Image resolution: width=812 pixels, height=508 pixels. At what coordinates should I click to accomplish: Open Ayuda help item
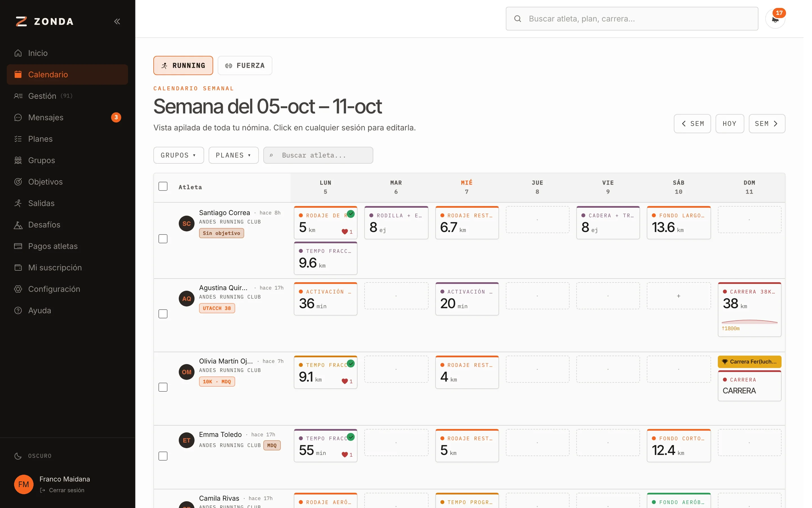[x=67, y=311]
